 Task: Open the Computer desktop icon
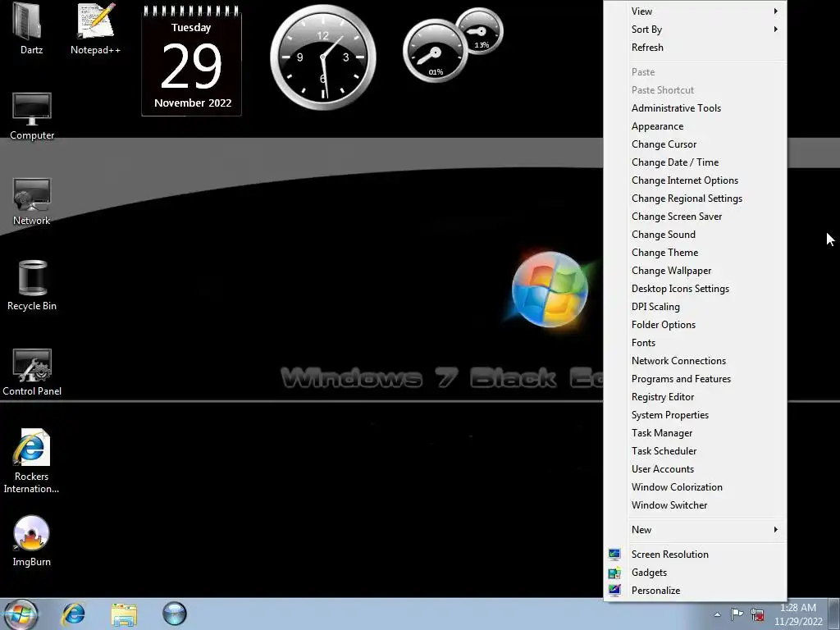(x=32, y=109)
